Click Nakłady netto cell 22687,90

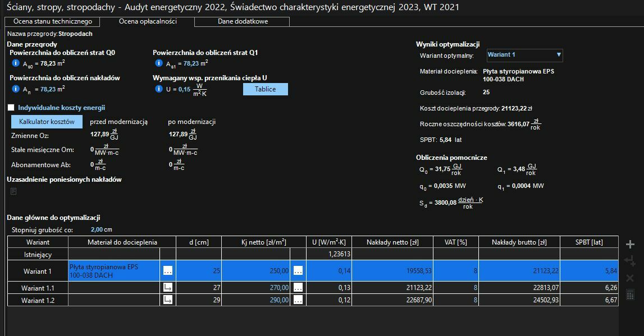[x=392, y=300]
